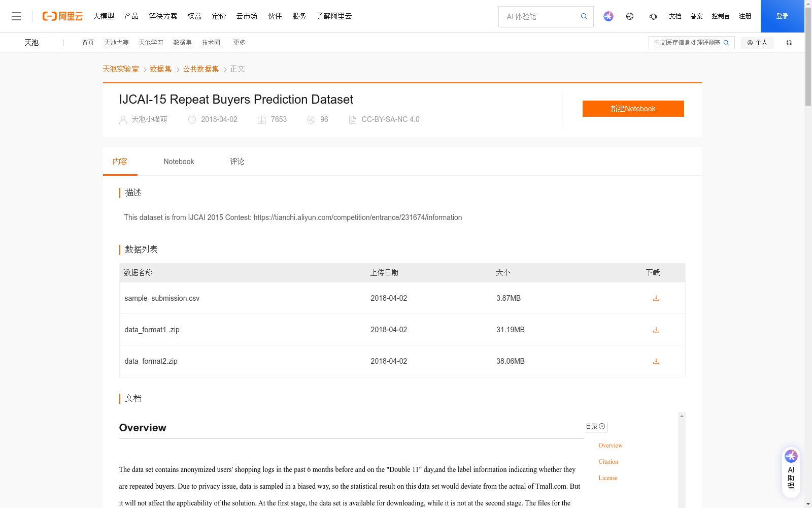Click the author icon beside 天池小喵萌
The width and height of the screenshot is (812, 508).
123,120
